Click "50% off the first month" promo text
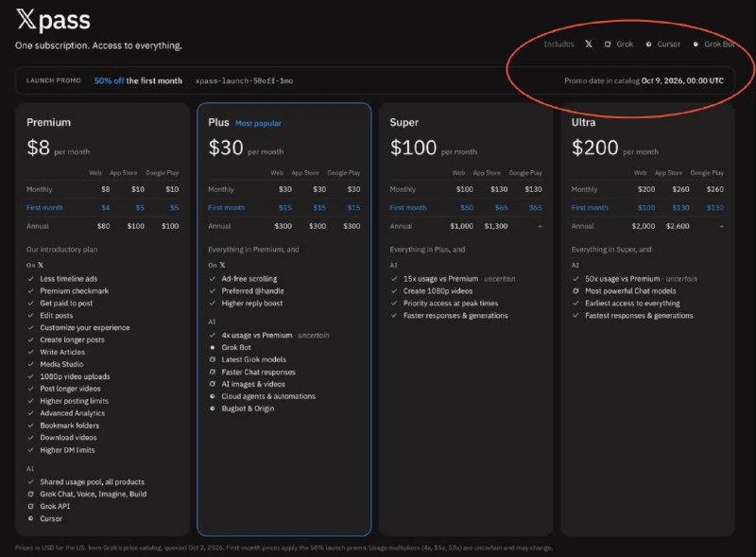This screenshot has height=557, width=756. click(138, 80)
